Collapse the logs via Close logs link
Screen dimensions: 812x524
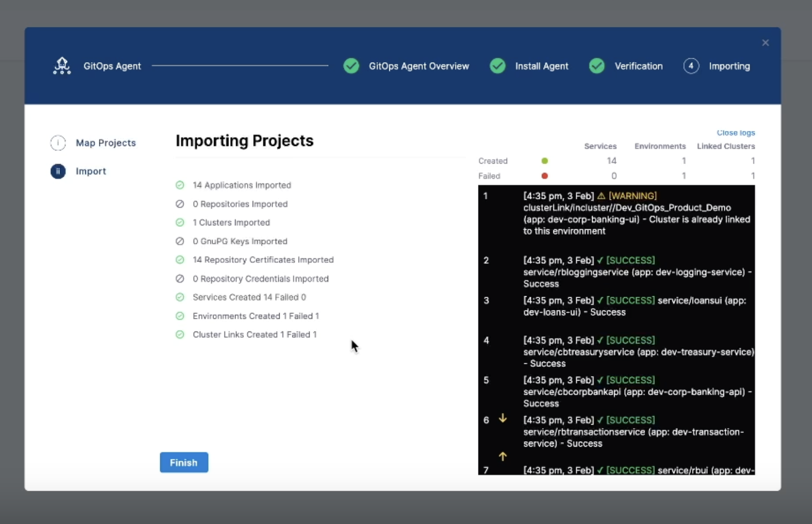736,133
